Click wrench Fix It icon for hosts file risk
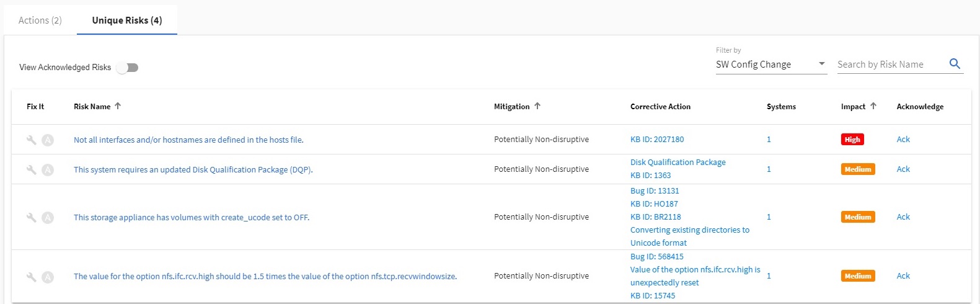This screenshot has height=304, width=980. 31,140
